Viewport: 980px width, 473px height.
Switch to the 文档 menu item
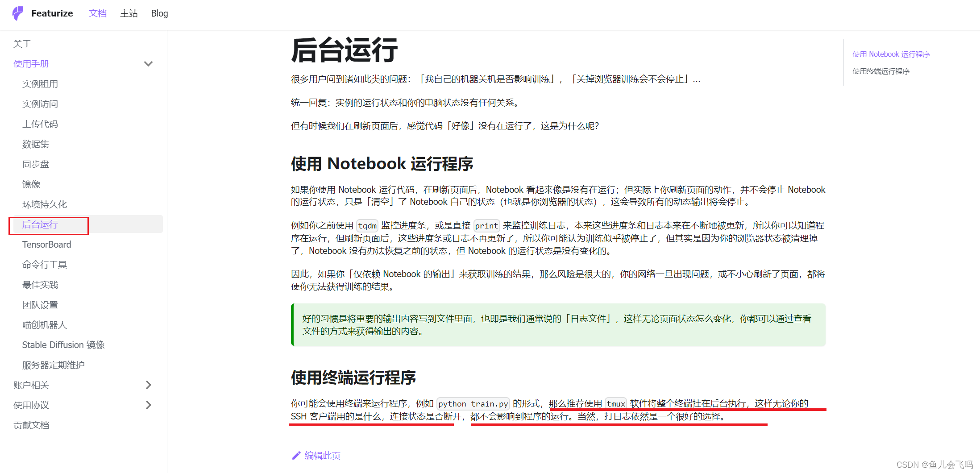click(x=97, y=13)
